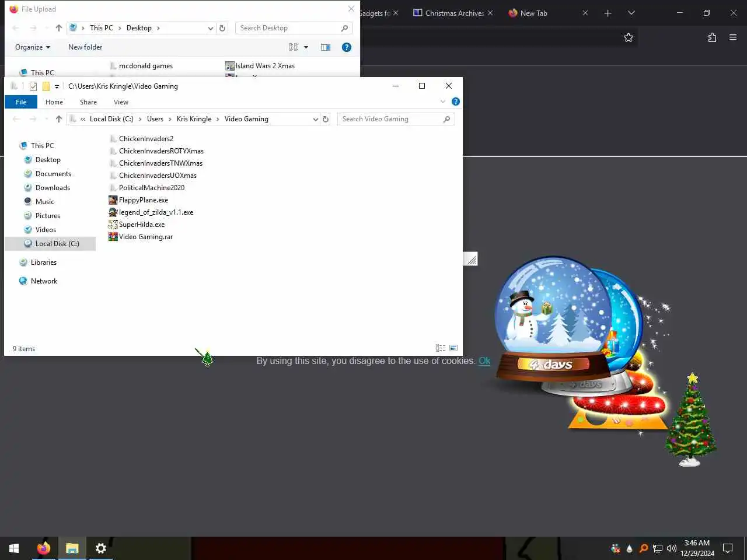Switch Explorer to large icons view
The image size is (747, 560).
tap(453, 348)
